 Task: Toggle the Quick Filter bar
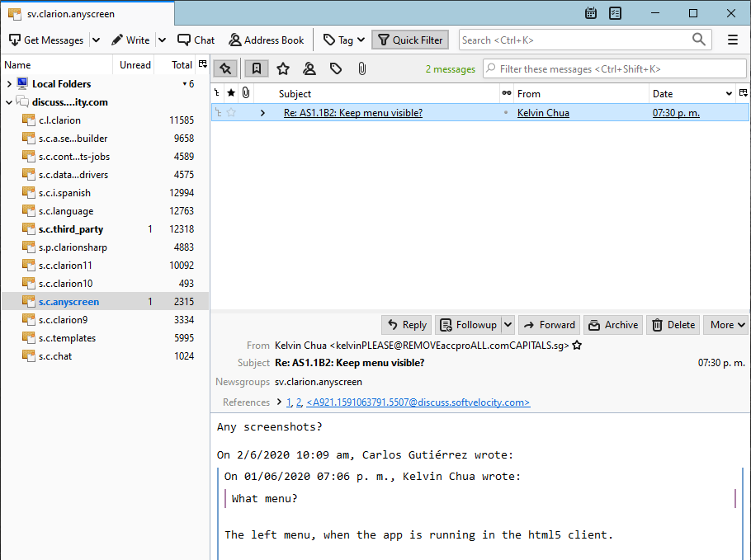coord(410,40)
